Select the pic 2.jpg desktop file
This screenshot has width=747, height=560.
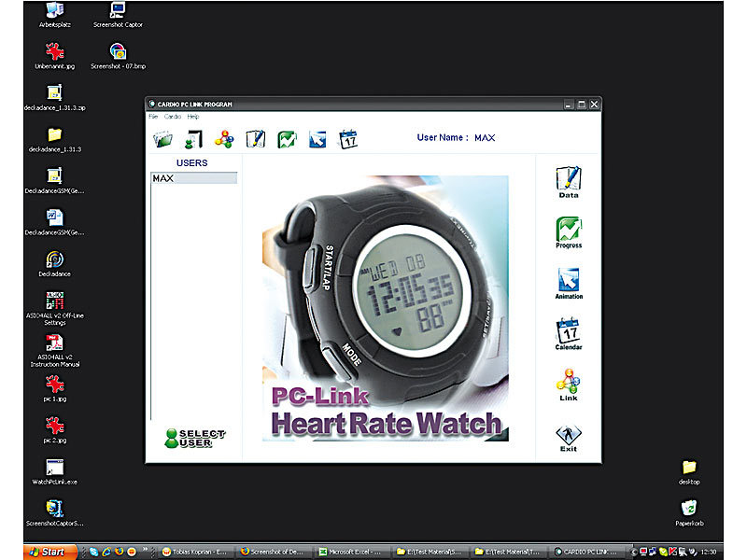coord(55,430)
